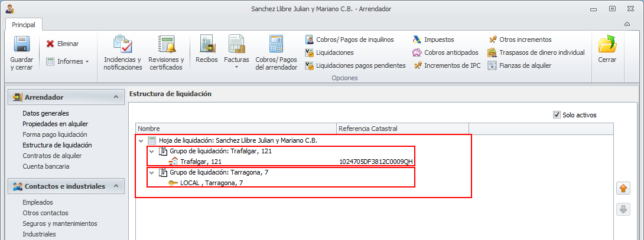
Task: Click the Arrendador section header icon
Action: (x=17, y=97)
